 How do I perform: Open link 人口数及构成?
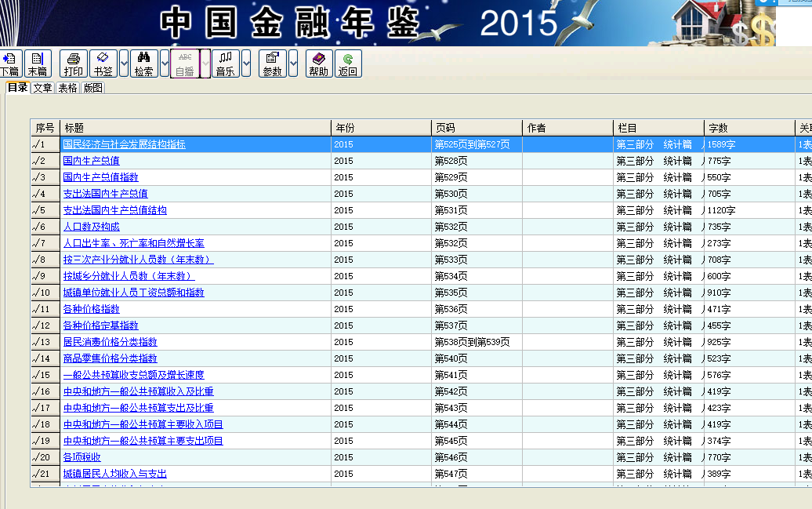point(91,227)
